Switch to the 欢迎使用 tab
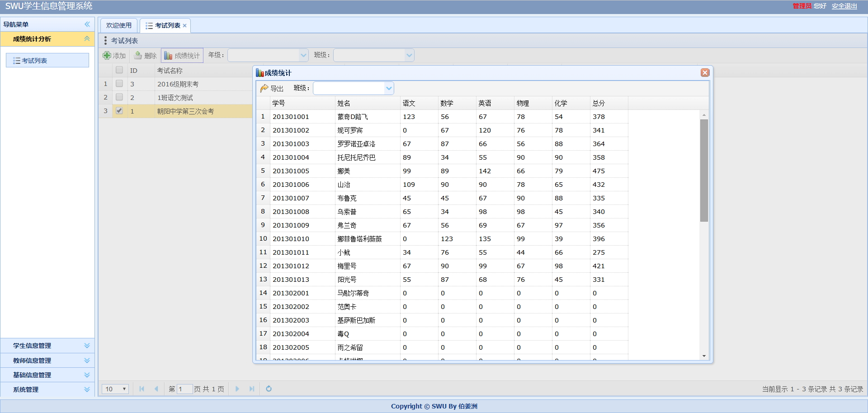 tap(119, 26)
